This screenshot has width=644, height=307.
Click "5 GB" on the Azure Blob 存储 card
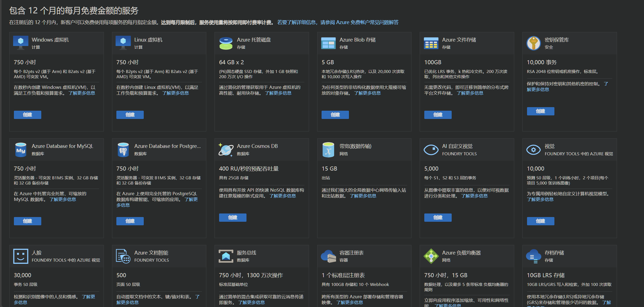tap(328, 62)
